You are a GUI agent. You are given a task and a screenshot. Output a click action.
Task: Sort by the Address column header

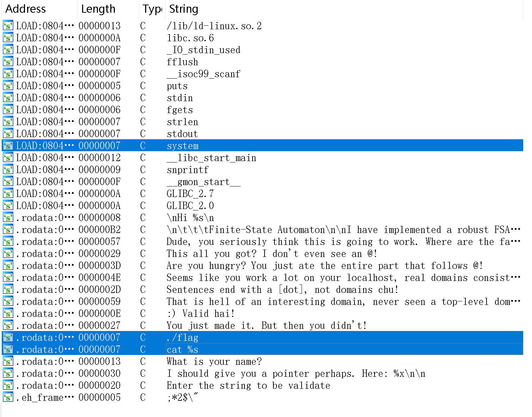[26, 9]
